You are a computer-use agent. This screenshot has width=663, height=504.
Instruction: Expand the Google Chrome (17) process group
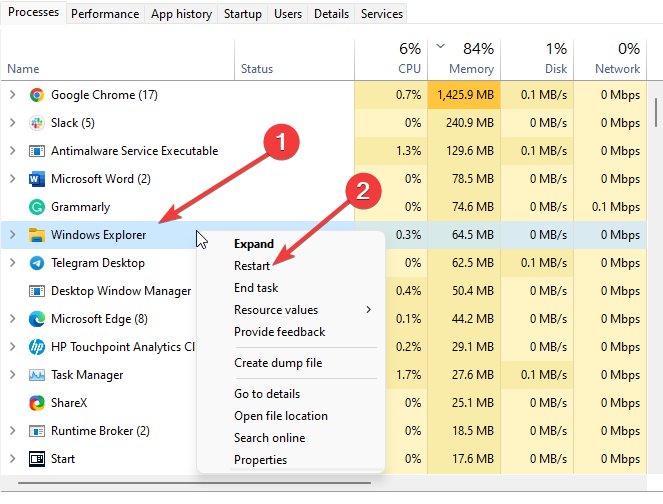coord(13,95)
